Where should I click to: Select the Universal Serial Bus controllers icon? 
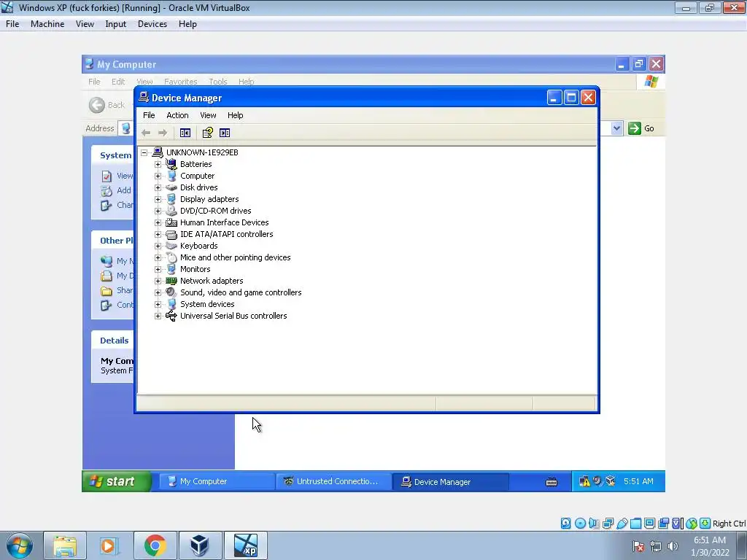(x=171, y=316)
